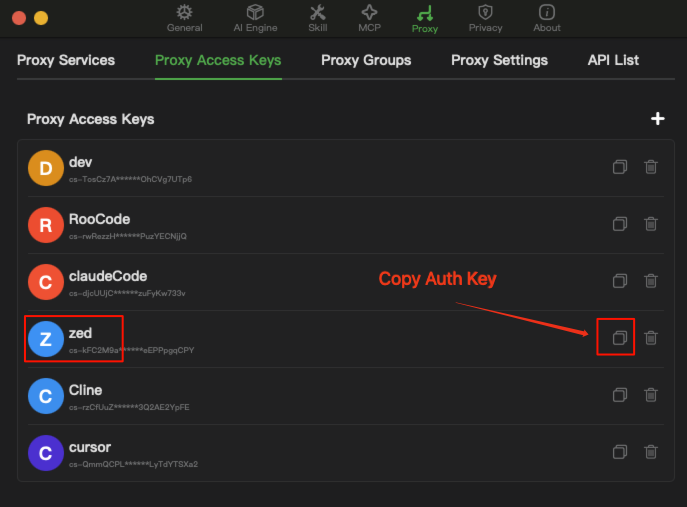Viewport: 687px width, 507px height.
Task: Open the Privacy settings section
Action: [485, 18]
